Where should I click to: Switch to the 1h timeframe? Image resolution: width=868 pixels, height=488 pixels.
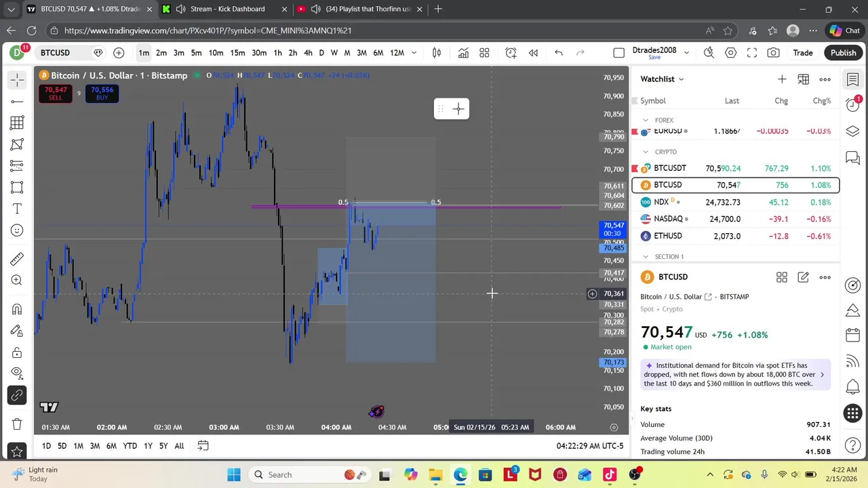pyautogui.click(x=277, y=53)
